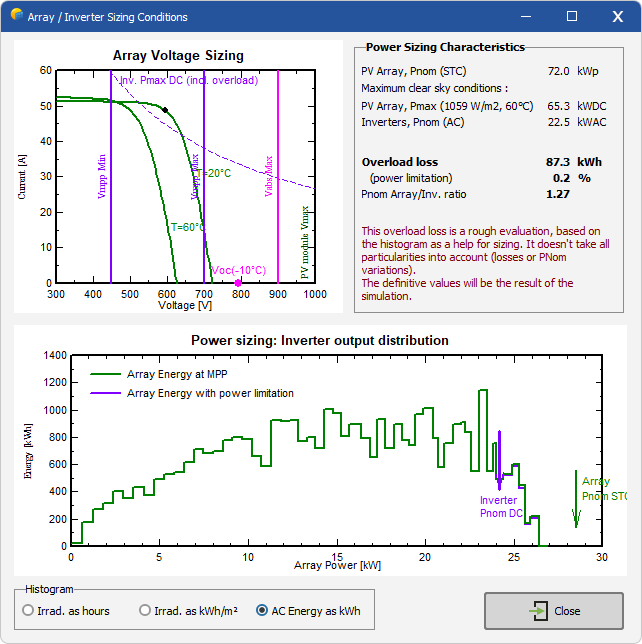This screenshot has height=644, width=642.
Task: Click the green Array Pnom STC arrow marker
Action: pyautogui.click(x=576, y=499)
